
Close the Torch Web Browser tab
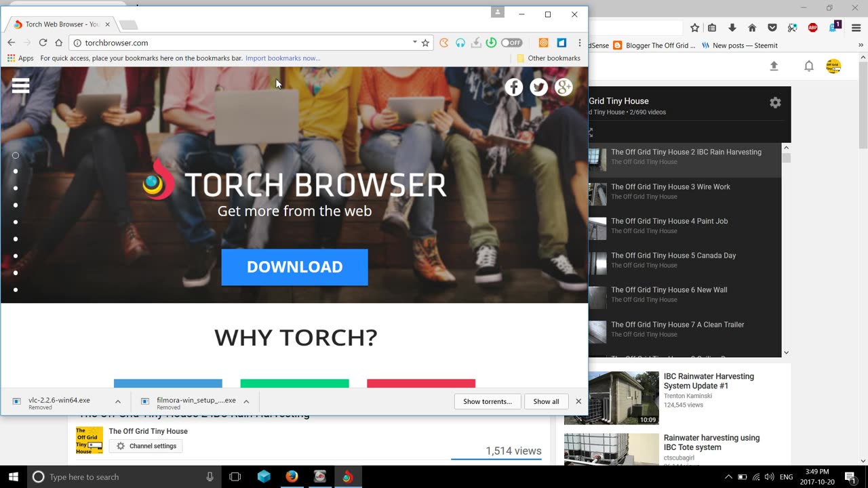(x=107, y=24)
